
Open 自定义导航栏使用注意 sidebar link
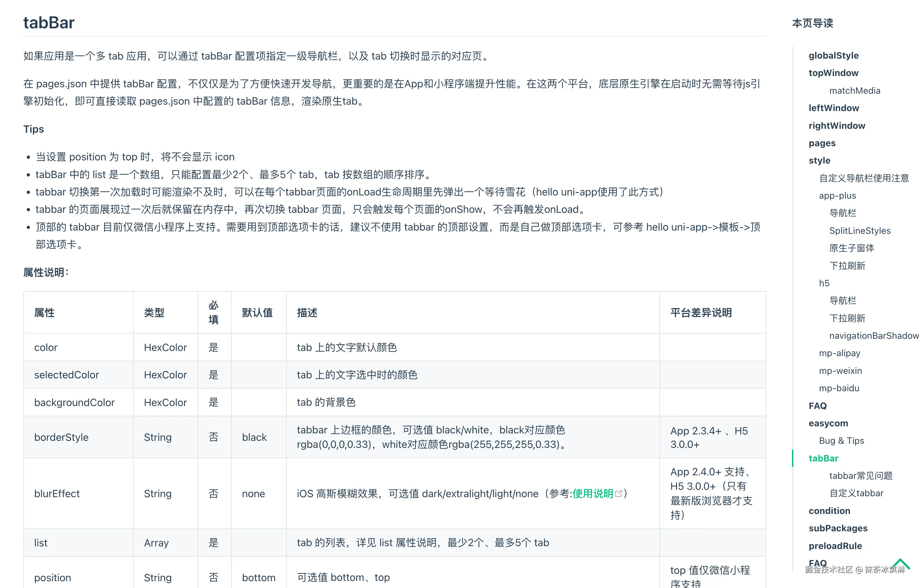pyautogui.click(x=864, y=178)
